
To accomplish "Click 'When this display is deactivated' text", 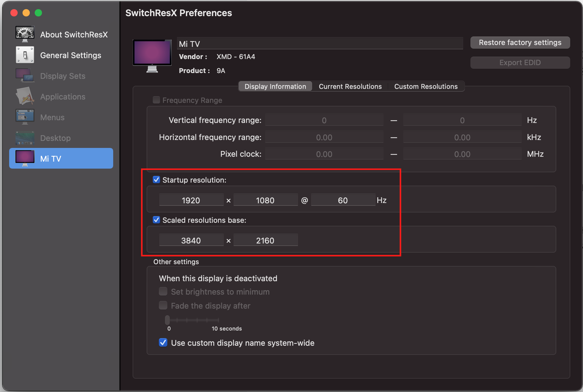I will coord(218,278).
